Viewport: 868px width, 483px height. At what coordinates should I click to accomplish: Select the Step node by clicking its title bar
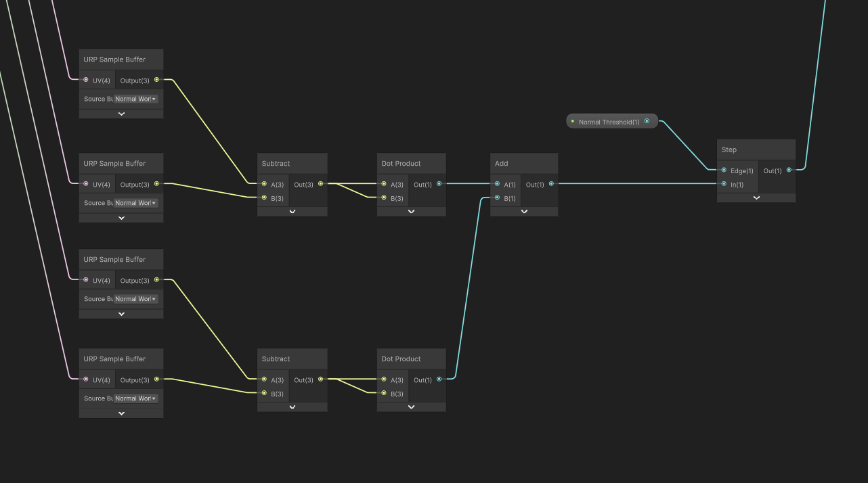pos(745,149)
